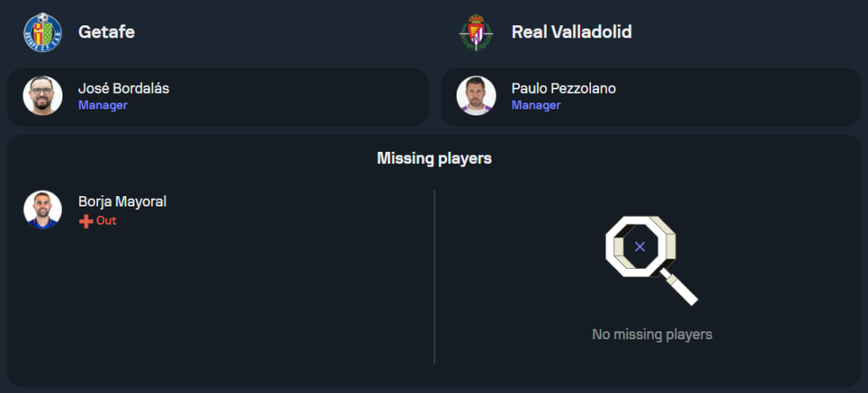Click the Missing players heading
This screenshot has width=868, height=393.
[x=434, y=158]
